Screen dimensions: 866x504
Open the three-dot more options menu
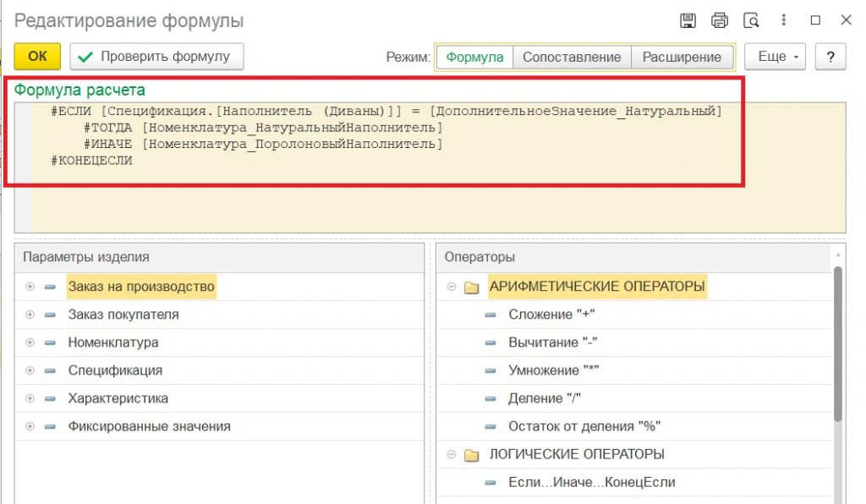[783, 20]
